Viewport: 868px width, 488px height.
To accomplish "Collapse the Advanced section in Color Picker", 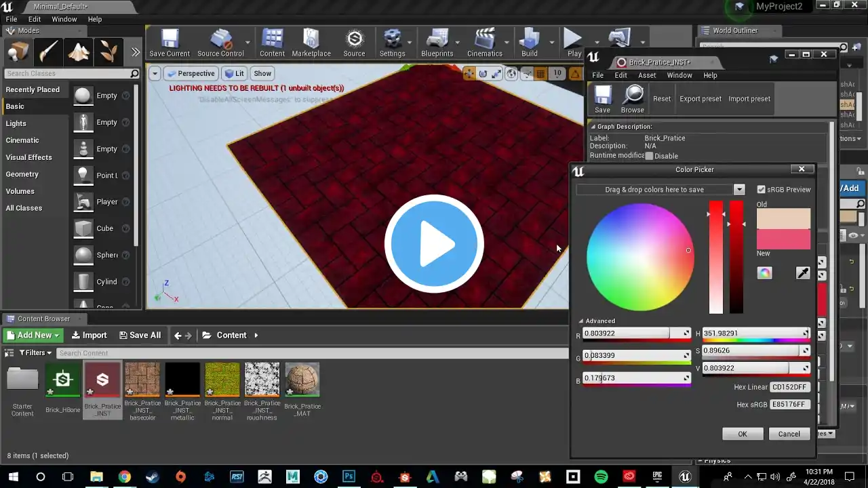I will [x=581, y=321].
